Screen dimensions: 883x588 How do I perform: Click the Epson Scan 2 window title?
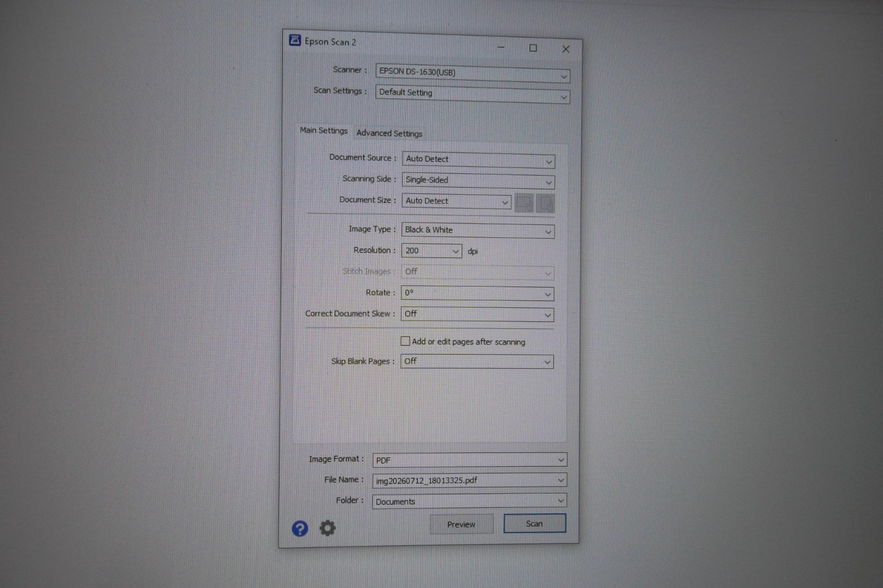[x=330, y=41]
